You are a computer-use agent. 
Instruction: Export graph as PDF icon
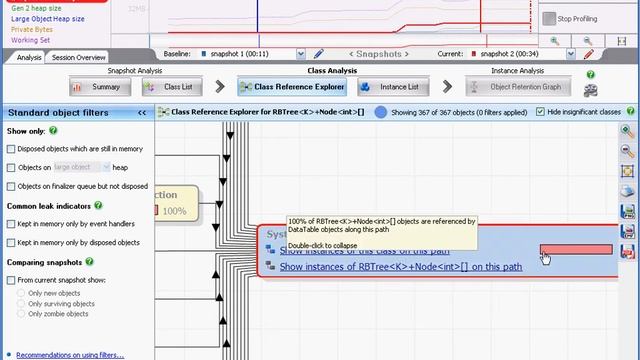click(627, 251)
